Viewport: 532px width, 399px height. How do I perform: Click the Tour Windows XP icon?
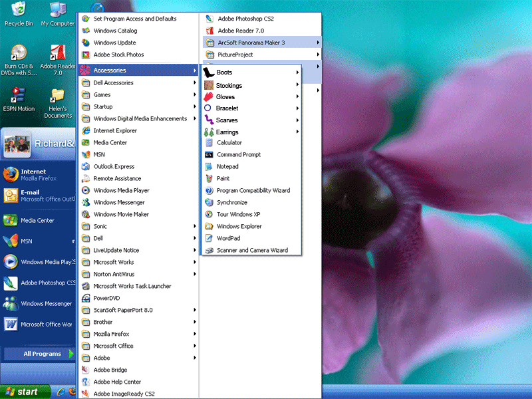[209, 214]
